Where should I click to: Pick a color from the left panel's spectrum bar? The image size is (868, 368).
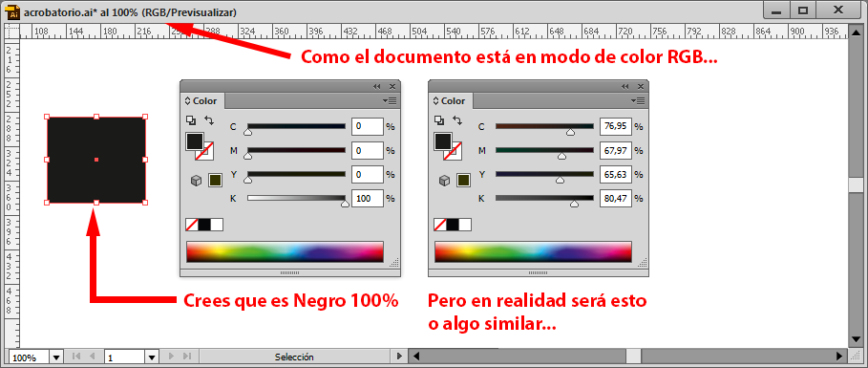[x=286, y=251]
